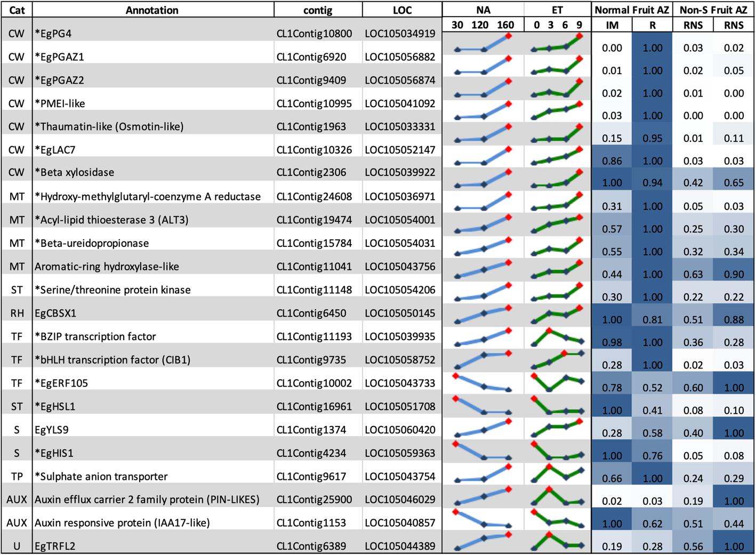The width and height of the screenshot is (756, 555).
Task: Select the Non-S Fruit AZ header
Action: (x=713, y=10)
